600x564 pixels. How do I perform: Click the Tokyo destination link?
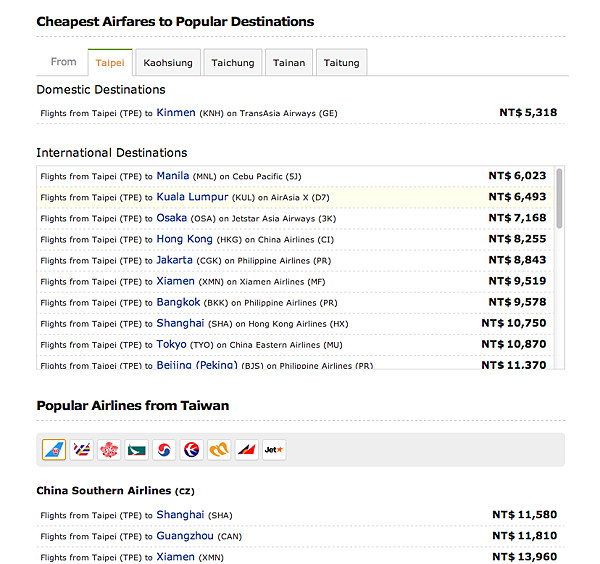tap(171, 344)
